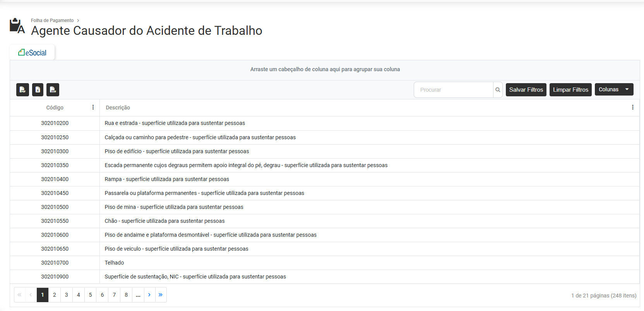
Task: Open the Código column options menu
Action: click(x=93, y=107)
